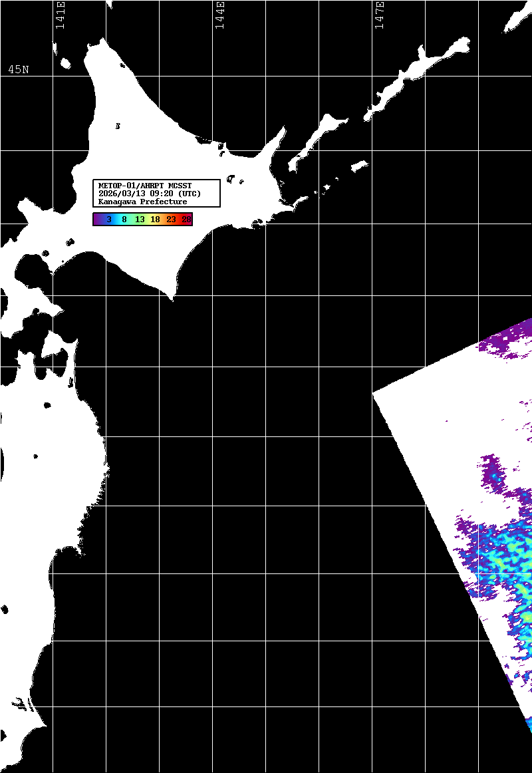Click the Kanagawa Prefecture text line

tap(142, 202)
